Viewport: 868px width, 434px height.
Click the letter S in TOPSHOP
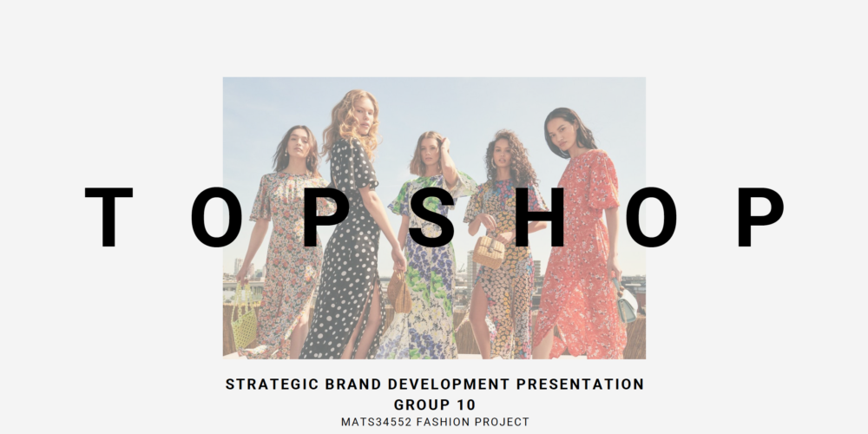(x=431, y=217)
